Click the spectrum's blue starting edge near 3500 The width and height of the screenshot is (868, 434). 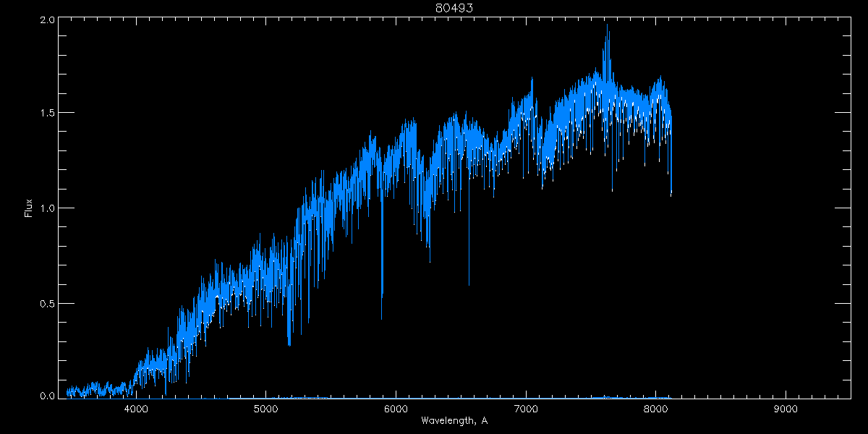click(68, 393)
